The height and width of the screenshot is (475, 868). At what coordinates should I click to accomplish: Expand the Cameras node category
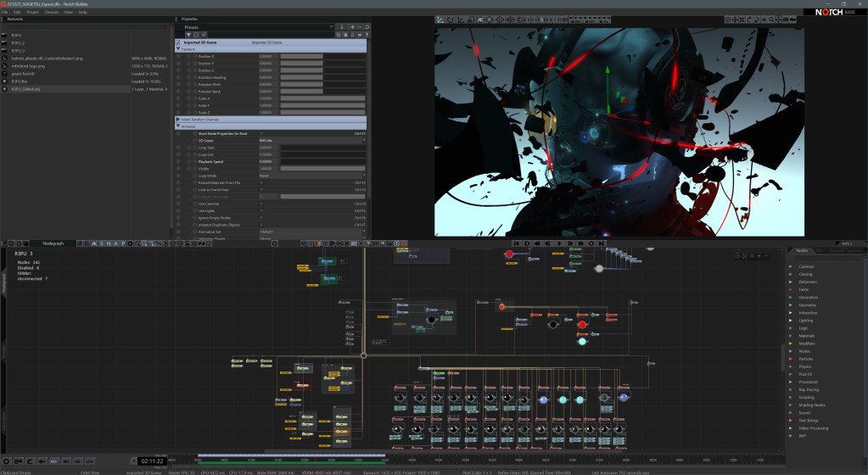[791, 266]
